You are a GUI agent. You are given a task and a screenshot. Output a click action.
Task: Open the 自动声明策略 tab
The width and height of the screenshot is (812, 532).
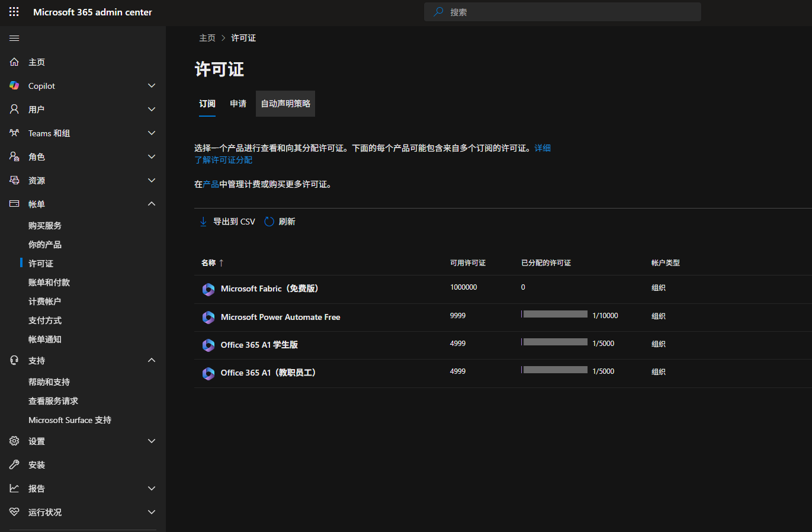tap(285, 104)
